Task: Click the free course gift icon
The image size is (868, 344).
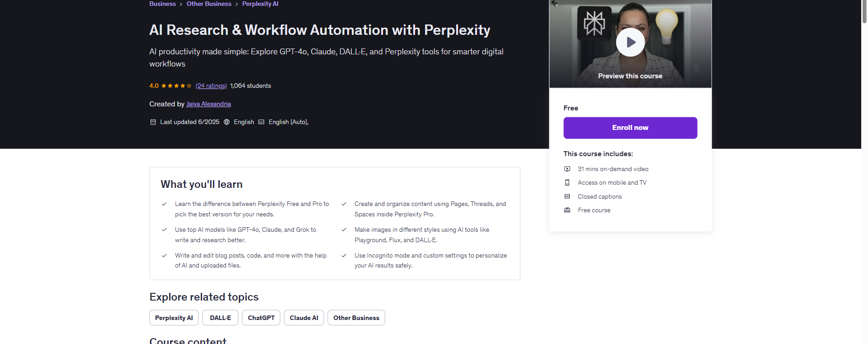Action: [567, 210]
